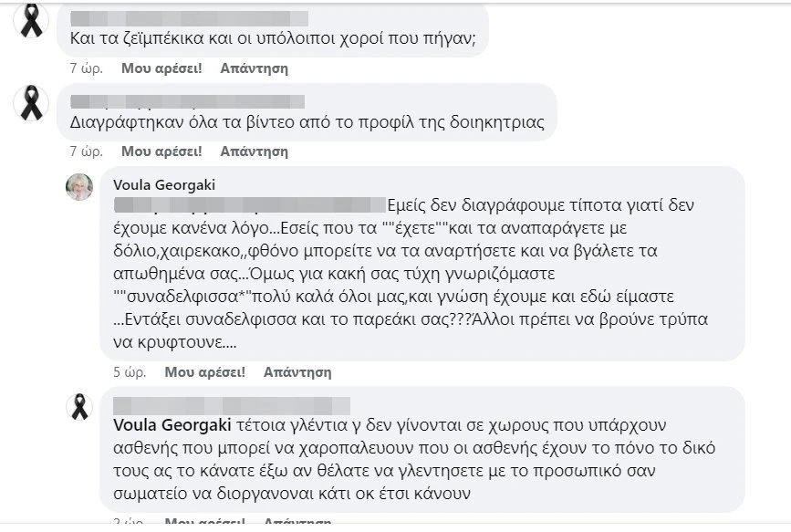Image resolution: width=791 pixels, height=532 pixels.
Task: Open blurred author name on second comment
Action: [187, 101]
